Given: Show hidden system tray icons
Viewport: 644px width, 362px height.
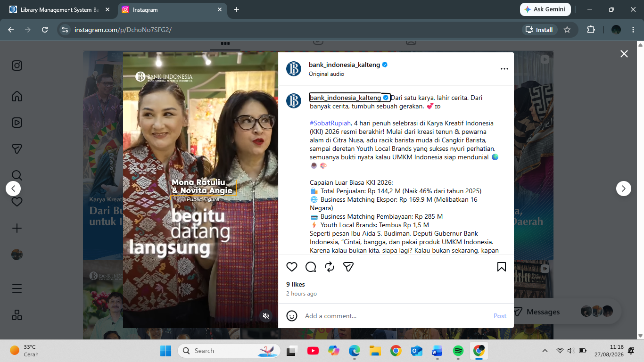Looking at the screenshot, I should click(x=545, y=351).
